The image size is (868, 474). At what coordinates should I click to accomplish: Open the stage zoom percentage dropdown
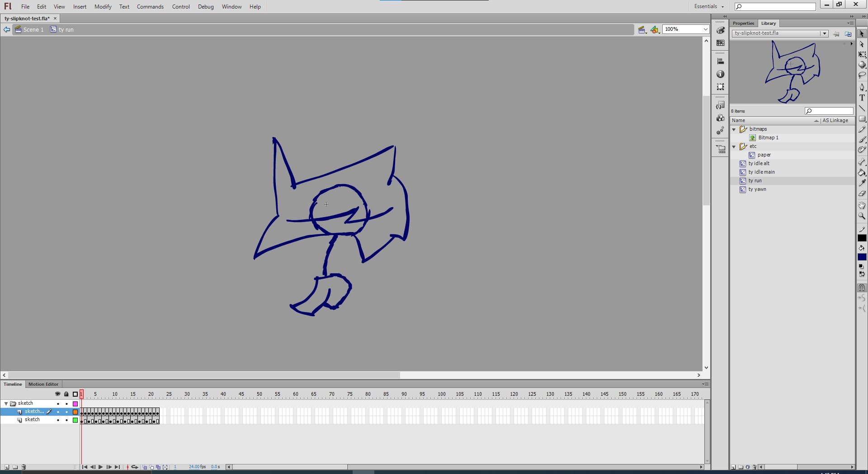(x=705, y=29)
